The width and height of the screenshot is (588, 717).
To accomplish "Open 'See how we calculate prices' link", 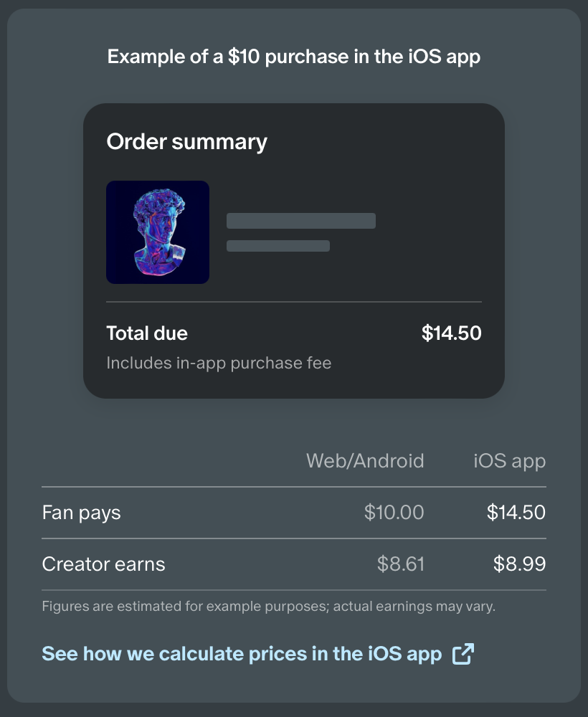I will (x=242, y=654).
